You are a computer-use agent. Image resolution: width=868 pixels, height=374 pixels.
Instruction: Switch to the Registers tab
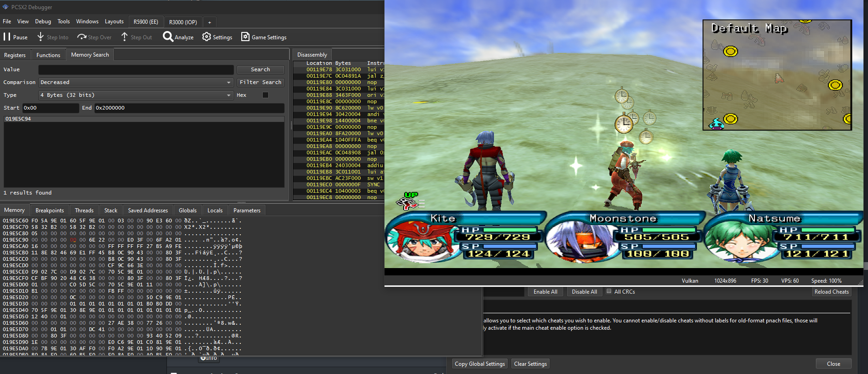point(15,55)
